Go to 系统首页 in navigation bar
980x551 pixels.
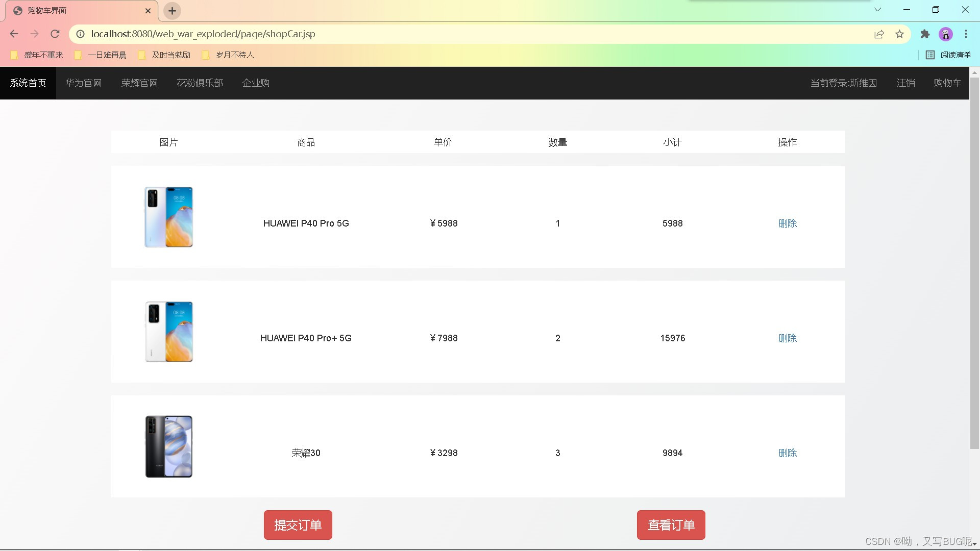(x=28, y=83)
